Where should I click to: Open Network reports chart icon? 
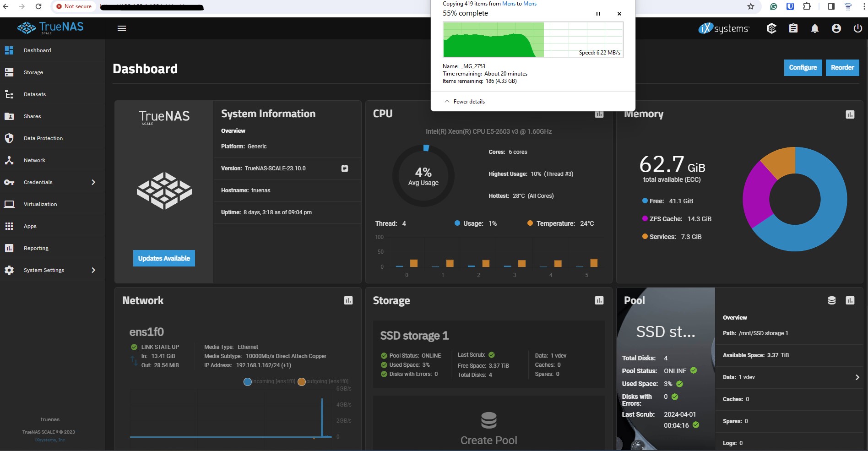[x=348, y=300]
